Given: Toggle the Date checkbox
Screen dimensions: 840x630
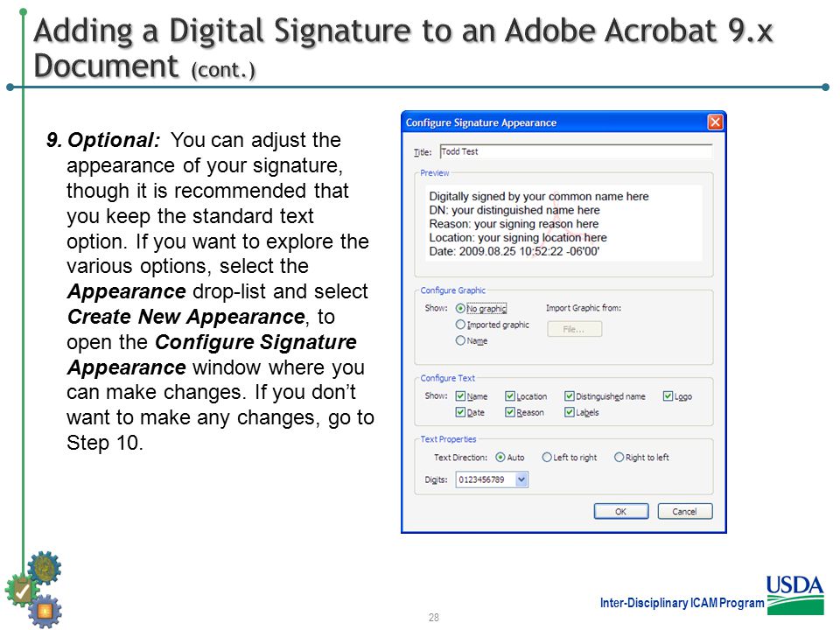Looking at the screenshot, I should [460, 412].
